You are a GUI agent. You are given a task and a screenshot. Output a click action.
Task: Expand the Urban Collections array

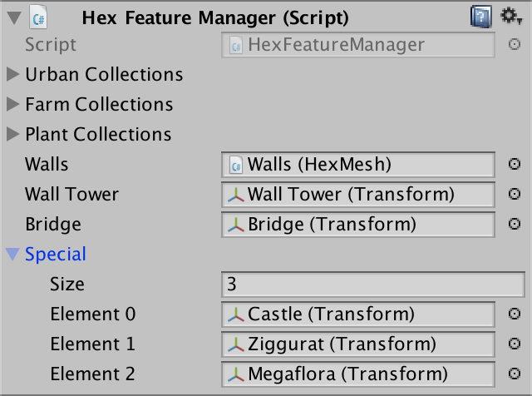click(12, 74)
